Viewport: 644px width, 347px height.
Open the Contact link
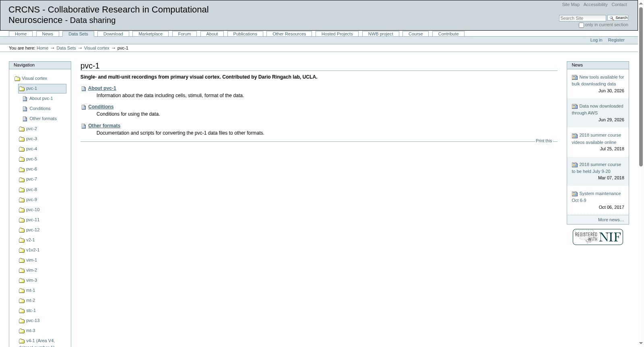pyautogui.click(x=619, y=4)
